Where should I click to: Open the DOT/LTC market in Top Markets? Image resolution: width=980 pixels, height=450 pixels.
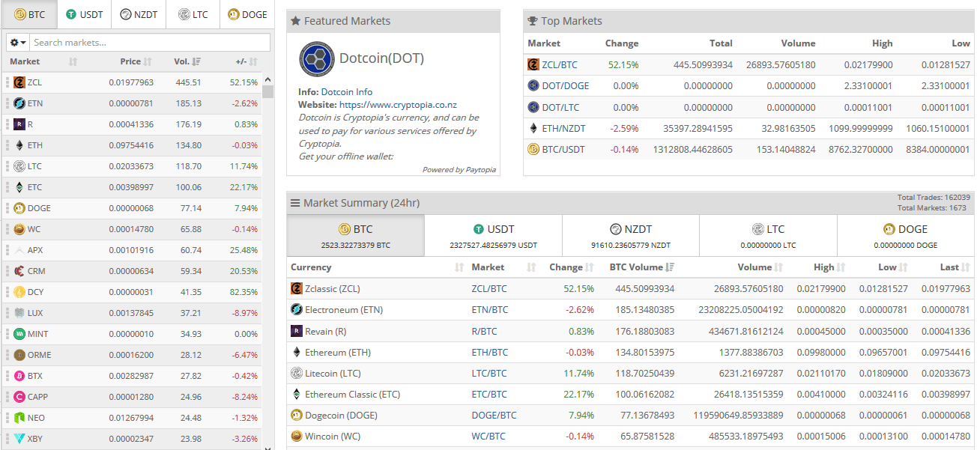coord(561,107)
